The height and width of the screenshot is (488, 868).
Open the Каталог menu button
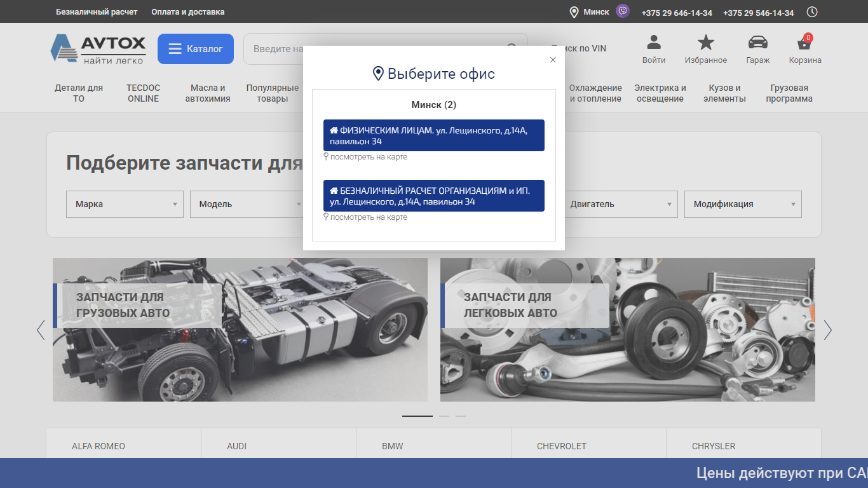pyautogui.click(x=196, y=49)
